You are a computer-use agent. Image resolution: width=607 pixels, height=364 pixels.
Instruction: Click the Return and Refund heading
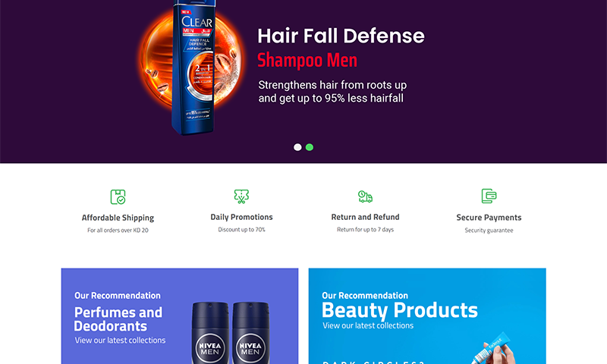tap(365, 217)
